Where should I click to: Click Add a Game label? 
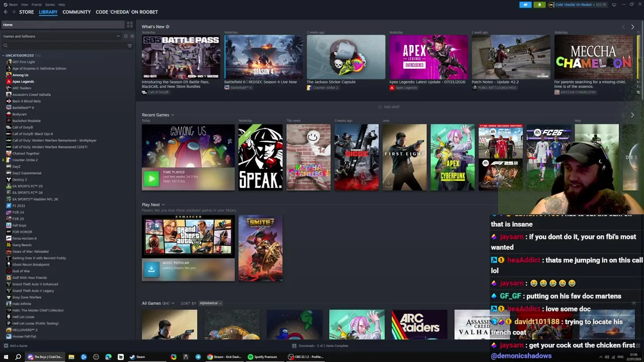pos(19,346)
